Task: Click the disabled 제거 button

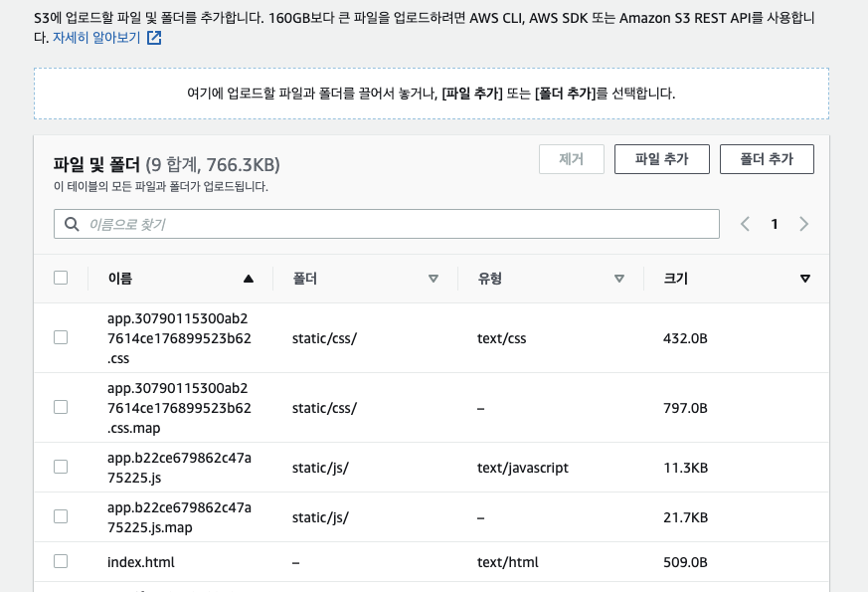Action: pos(571,159)
